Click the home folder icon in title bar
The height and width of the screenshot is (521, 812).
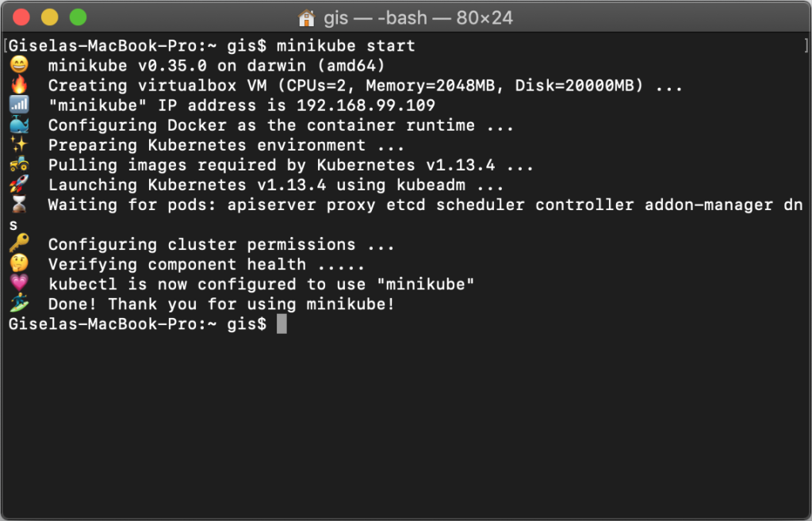pos(307,18)
